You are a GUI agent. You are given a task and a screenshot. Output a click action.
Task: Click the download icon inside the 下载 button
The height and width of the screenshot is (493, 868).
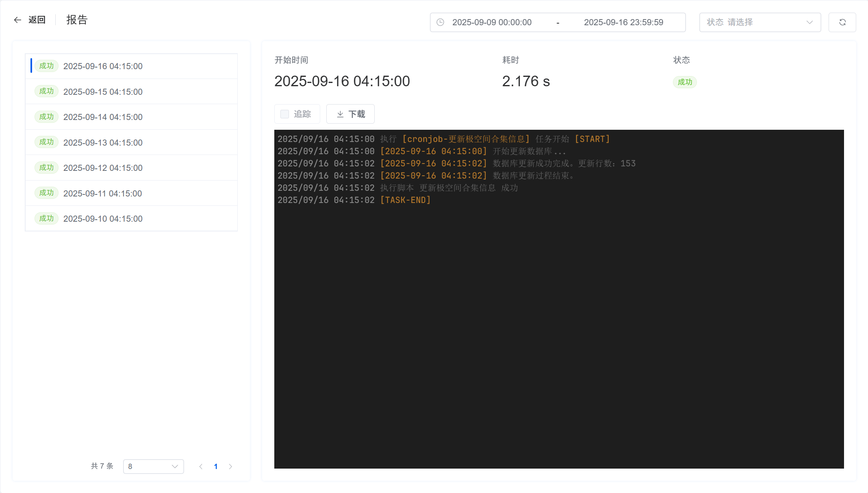tap(340, 114)
